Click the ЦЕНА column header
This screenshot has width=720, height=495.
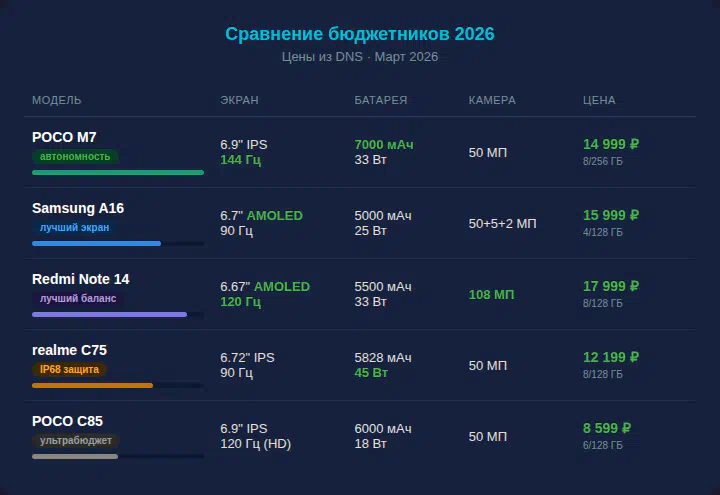[x=599, y=100]
